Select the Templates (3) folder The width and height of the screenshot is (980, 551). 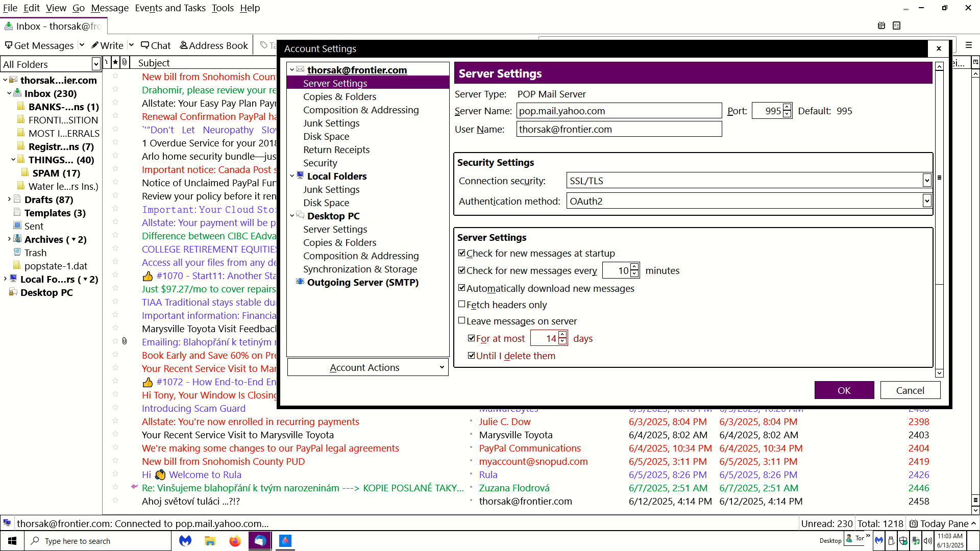coord(55,213)
